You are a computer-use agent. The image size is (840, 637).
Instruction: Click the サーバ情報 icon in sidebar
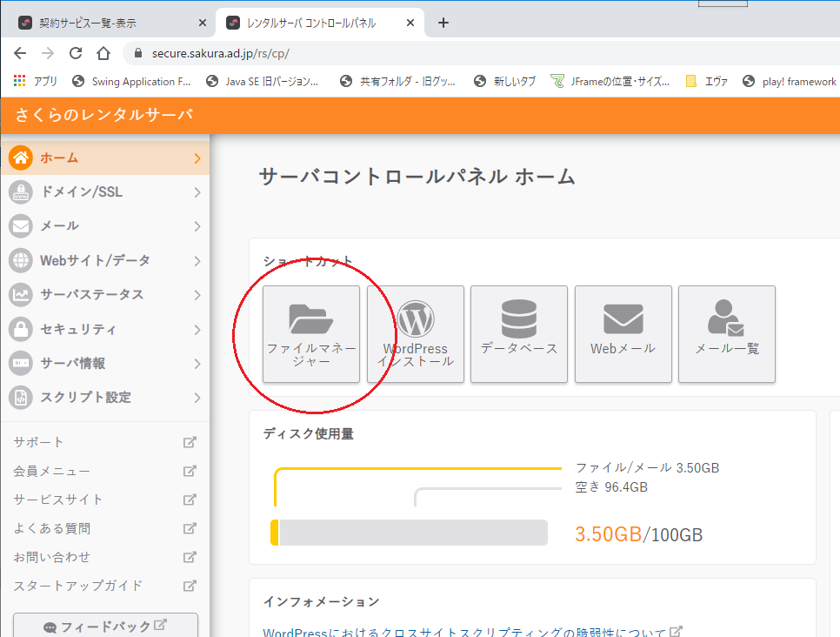coord(21,364)
